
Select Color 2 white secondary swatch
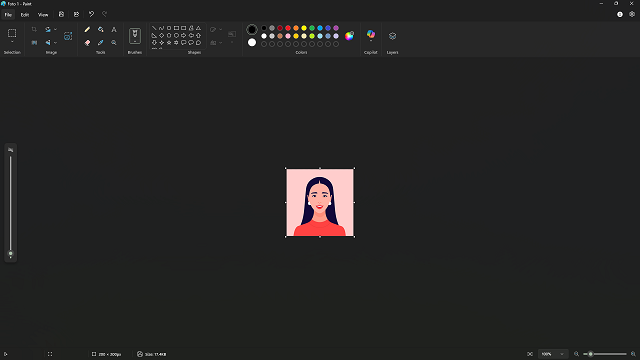[x=252, y=42]
